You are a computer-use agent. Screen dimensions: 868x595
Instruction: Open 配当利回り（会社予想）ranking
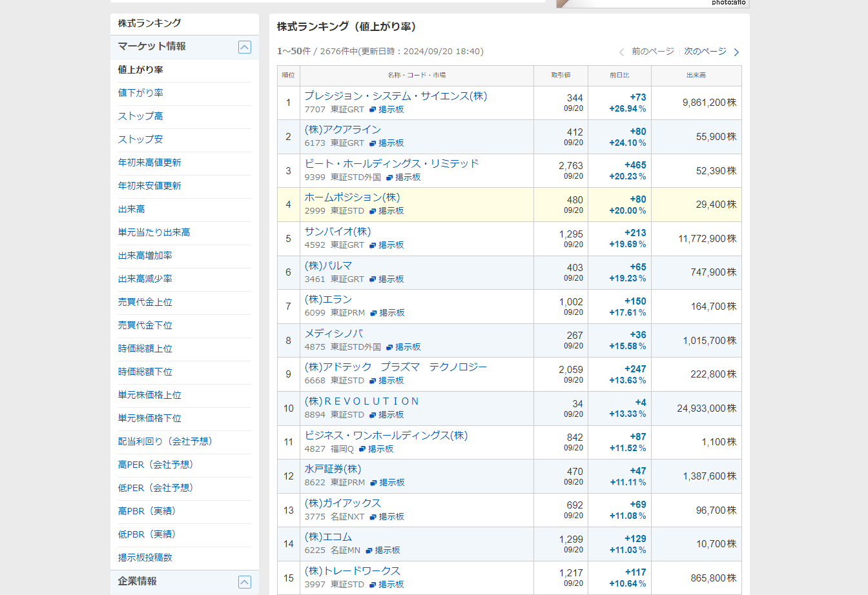[165, 441]
